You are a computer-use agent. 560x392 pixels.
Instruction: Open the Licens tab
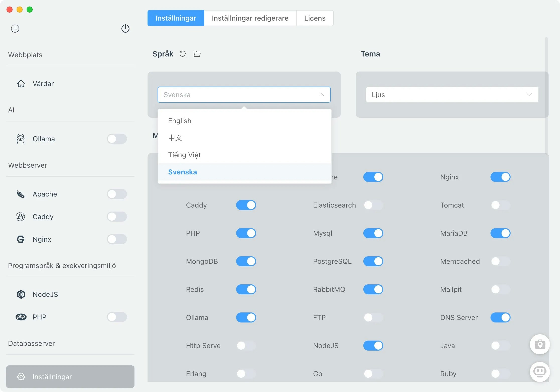[315, 18]
